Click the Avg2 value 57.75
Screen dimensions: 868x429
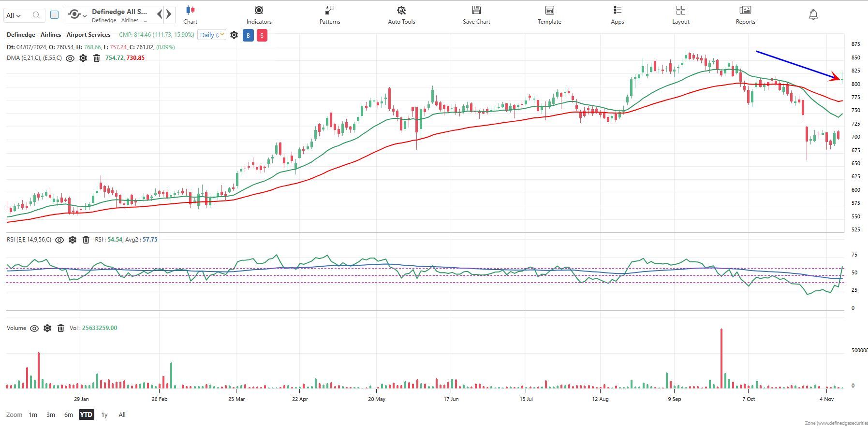150,240
